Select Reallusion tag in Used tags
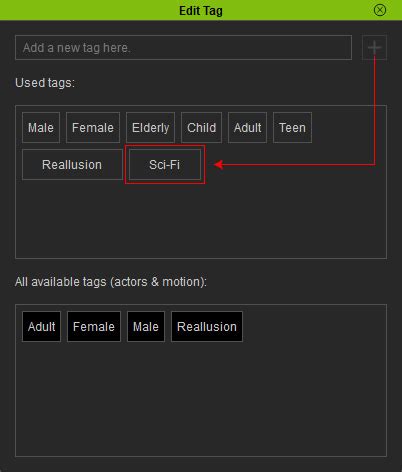Image resolution: width=402 pixels, height=472 pixels. tap(72, 165)
